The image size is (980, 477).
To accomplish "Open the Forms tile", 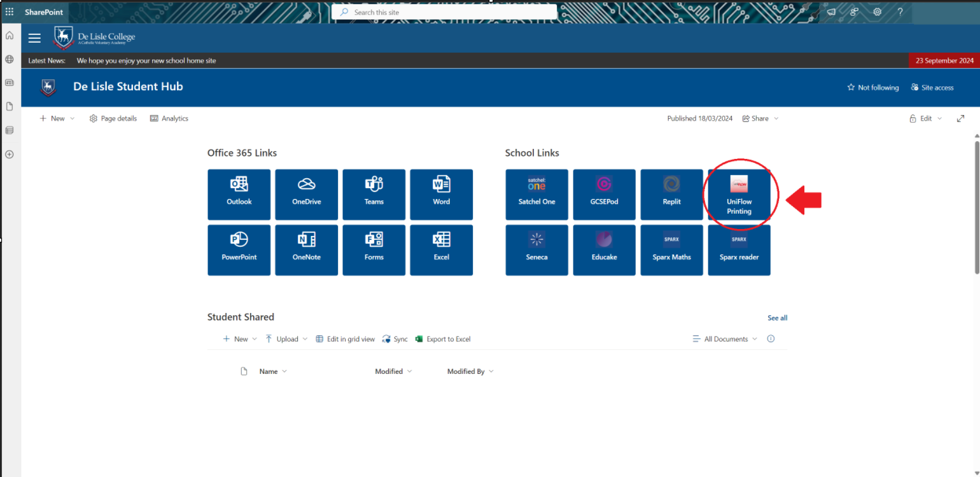I will [374, 250].
